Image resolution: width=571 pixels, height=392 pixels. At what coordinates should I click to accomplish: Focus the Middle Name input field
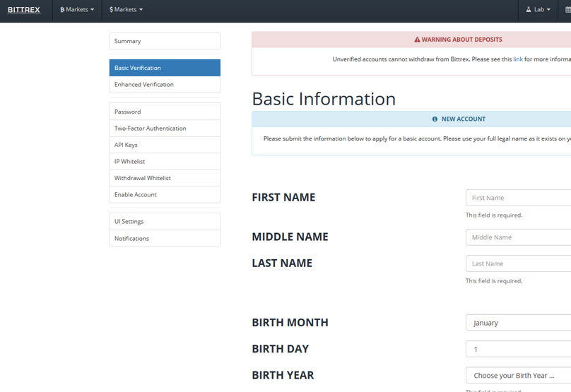pyautogui.click(x=518, y=237)
